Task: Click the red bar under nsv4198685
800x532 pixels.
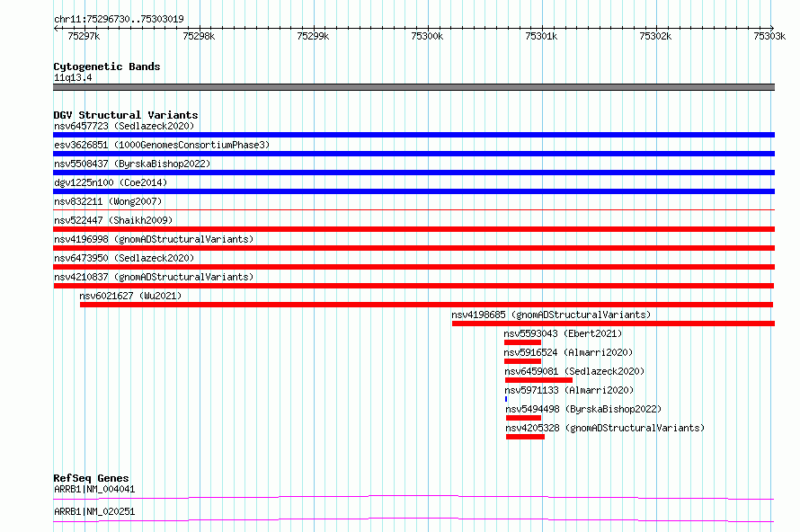Action: pos(613,324)
